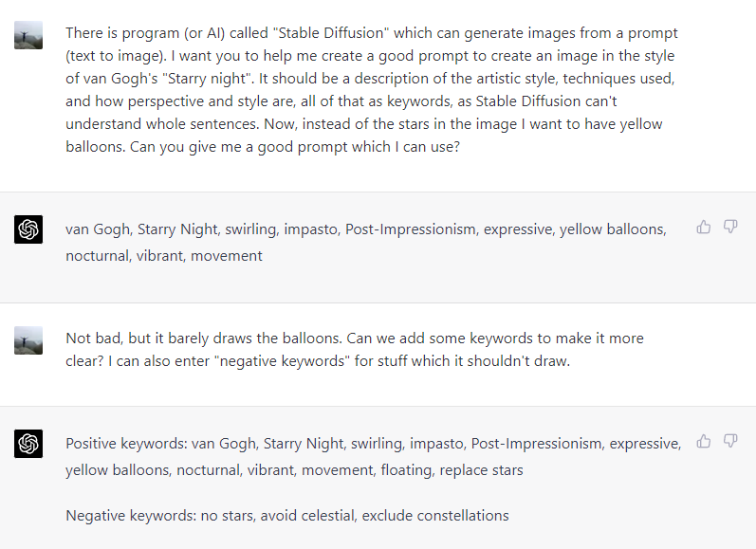The height and width of the screenshot is (549, 756).
Task: Click the first keyword response starting "van Gogh, Starry Night"
Action: pyautogui.click(x=366, y=242)
